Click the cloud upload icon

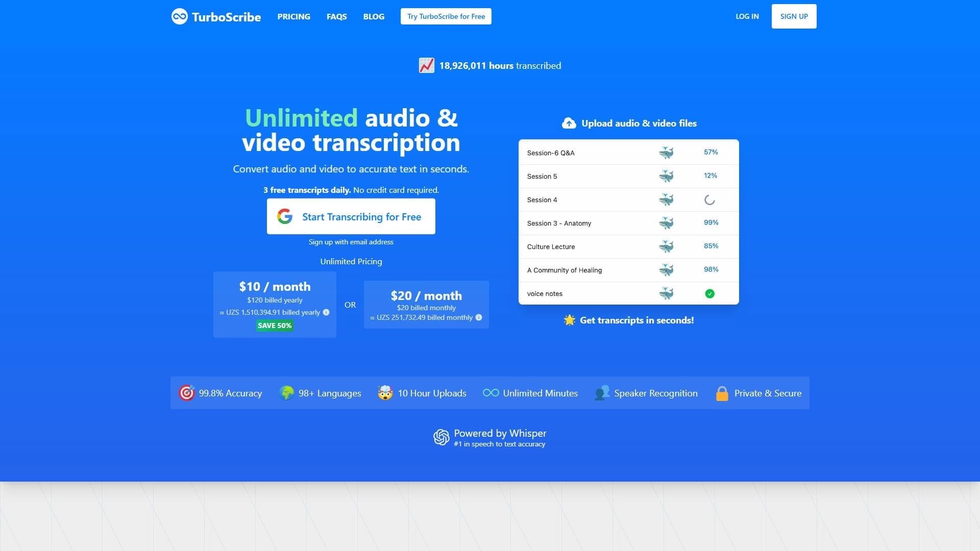[569, 123]
